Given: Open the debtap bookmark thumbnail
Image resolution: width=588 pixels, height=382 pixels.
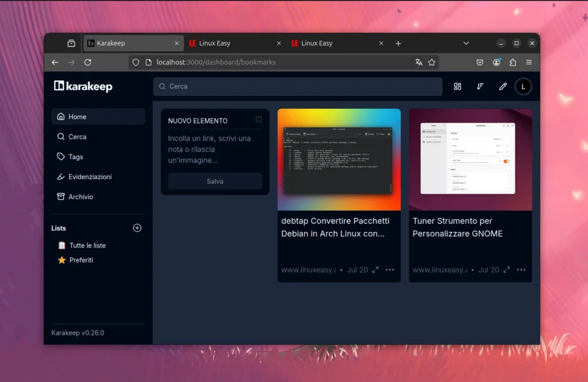Looking at the screenshot, I should pos(339,160).
